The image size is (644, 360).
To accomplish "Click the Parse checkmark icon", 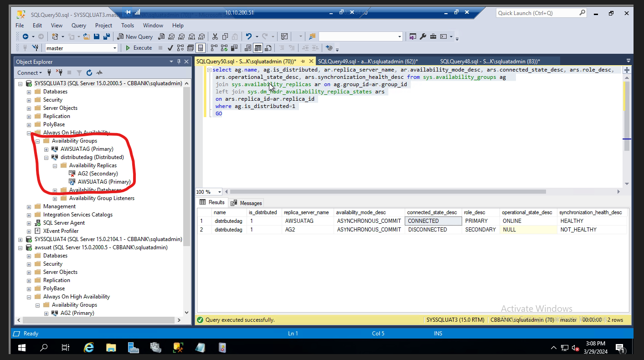I will tap(170, 48).
